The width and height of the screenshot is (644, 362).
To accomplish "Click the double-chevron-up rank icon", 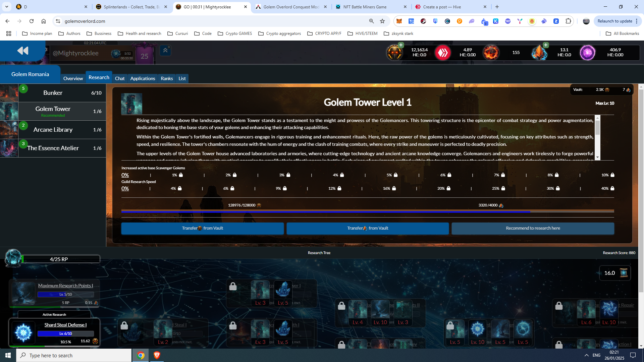I will pyautogui.click(x=165, y=50).
